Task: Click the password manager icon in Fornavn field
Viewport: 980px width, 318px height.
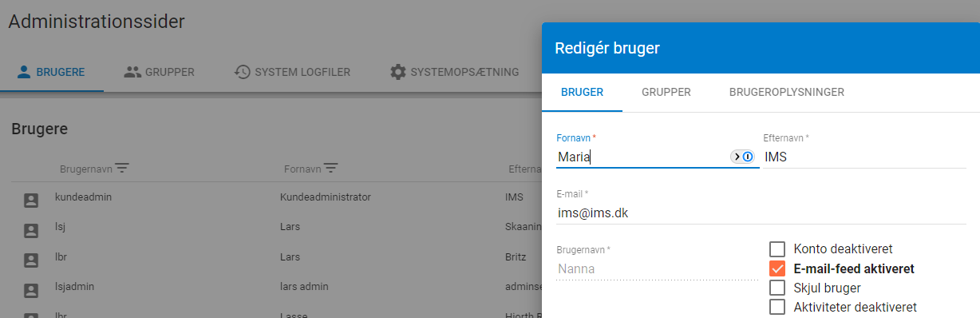Action: click(742, 157)
